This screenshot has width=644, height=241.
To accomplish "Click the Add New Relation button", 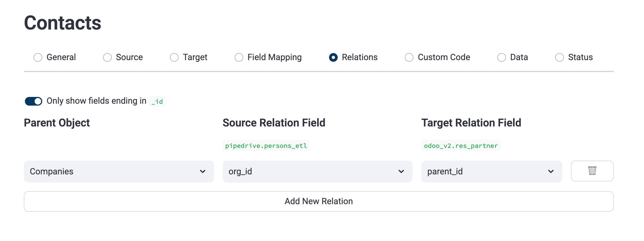I will (319, 201).
